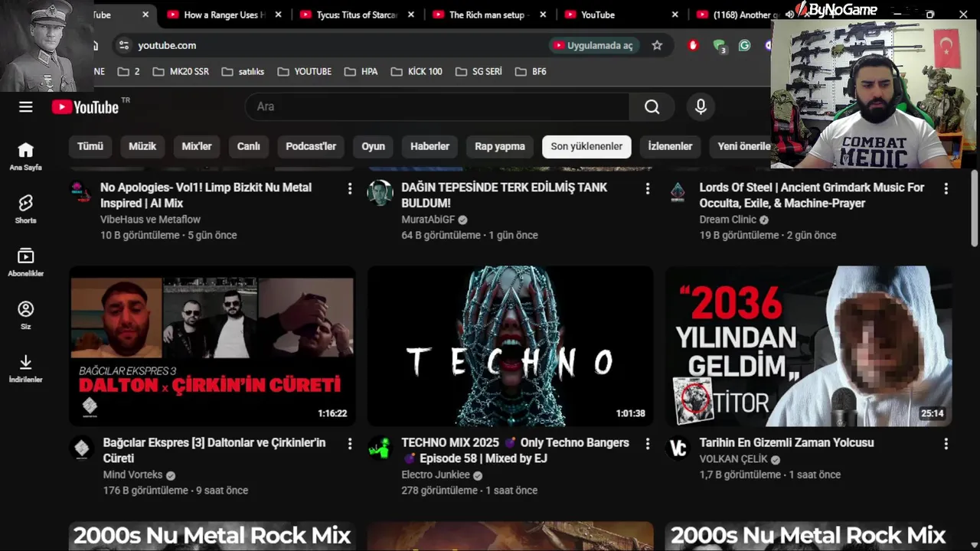The image size is (980, 551).
Task: Click the Ara search field
Action: click(x=436, y=107)
